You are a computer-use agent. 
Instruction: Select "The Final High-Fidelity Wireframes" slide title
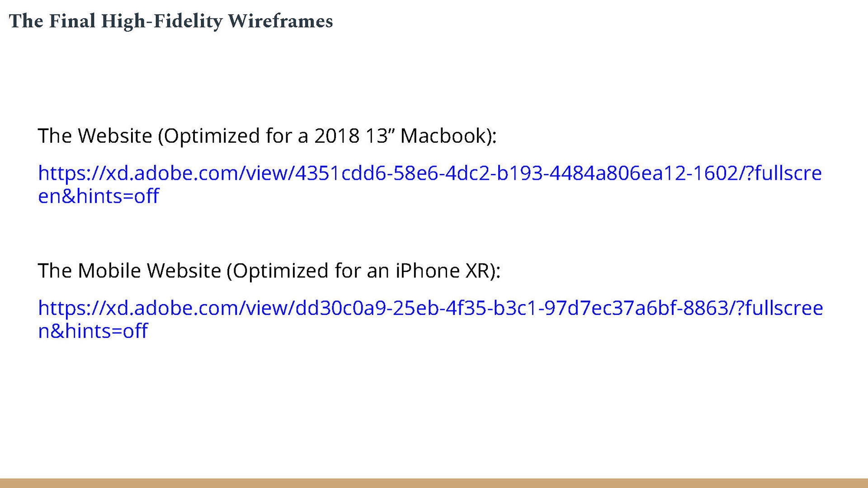171,21
